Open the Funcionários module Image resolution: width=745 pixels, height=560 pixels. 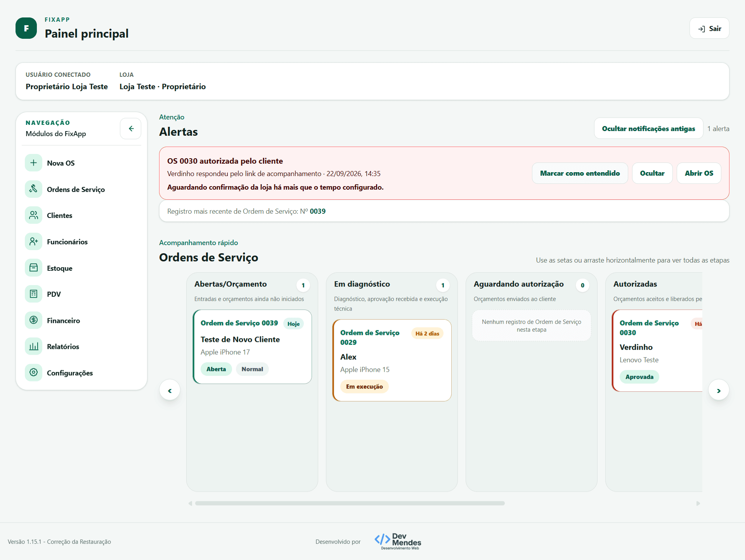tap(81, 242)
